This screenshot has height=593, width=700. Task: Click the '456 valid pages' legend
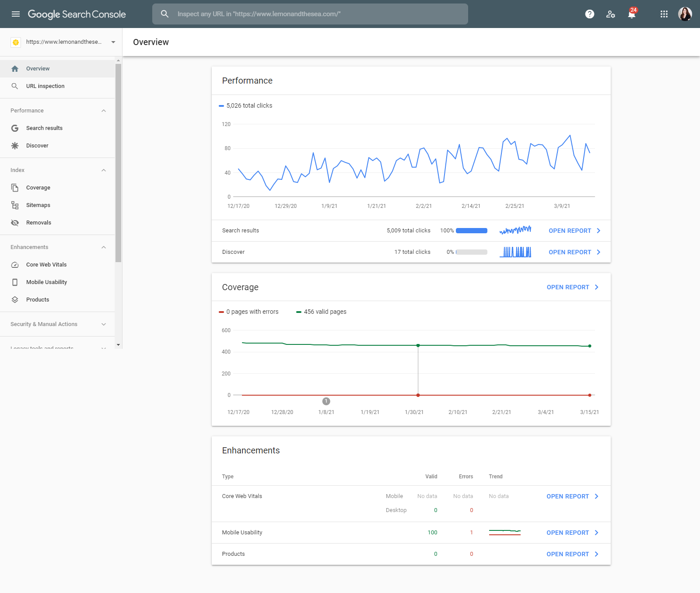(321, 312)
